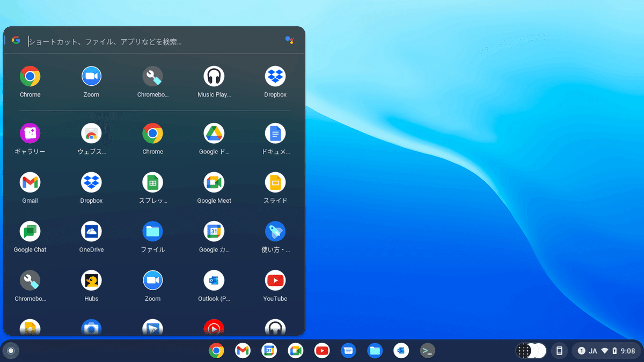
Task: Toggle the launcher button on the shelf
Action: (10, 351)
